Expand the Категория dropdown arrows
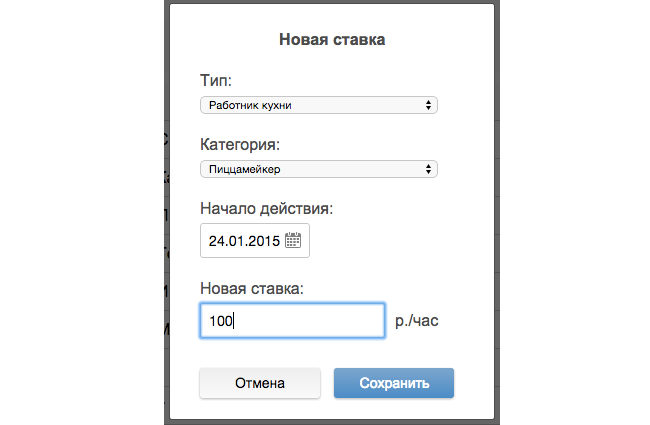 click(x=428, y=169)
